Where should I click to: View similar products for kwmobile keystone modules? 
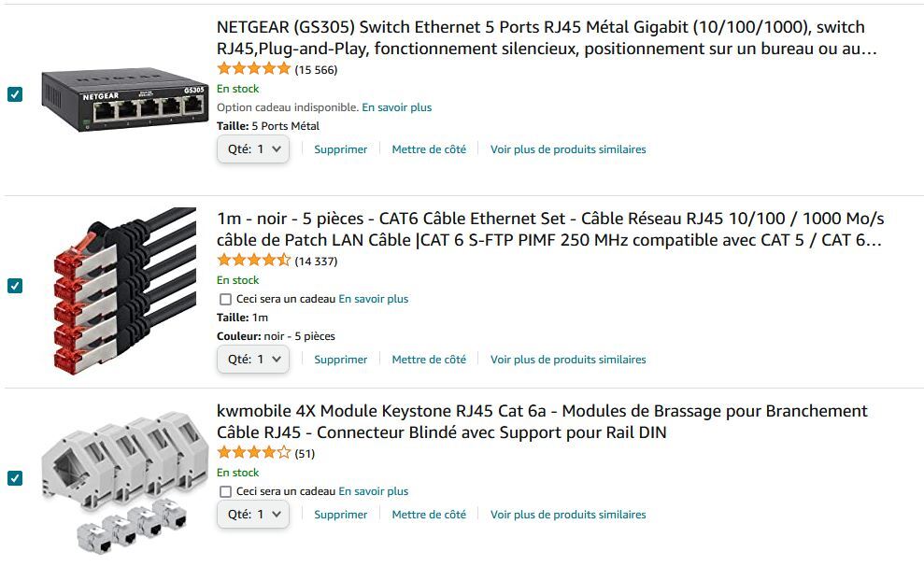(568, 515)
